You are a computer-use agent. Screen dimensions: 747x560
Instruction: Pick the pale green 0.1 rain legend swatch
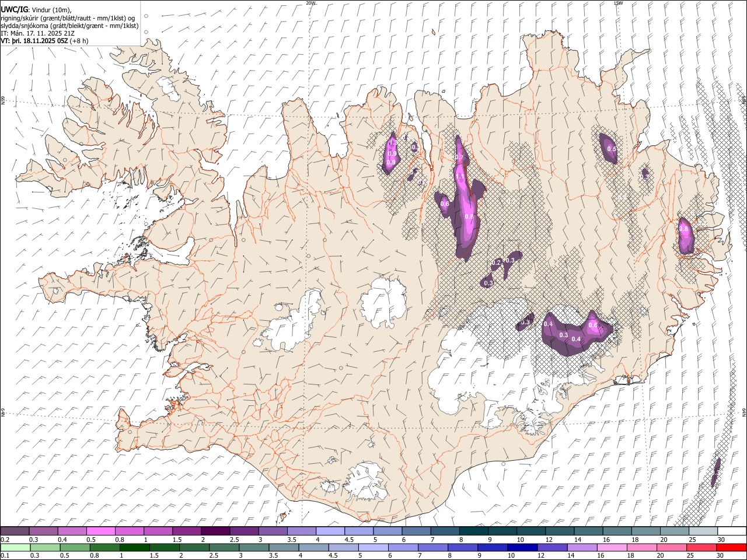pos(16,547)
